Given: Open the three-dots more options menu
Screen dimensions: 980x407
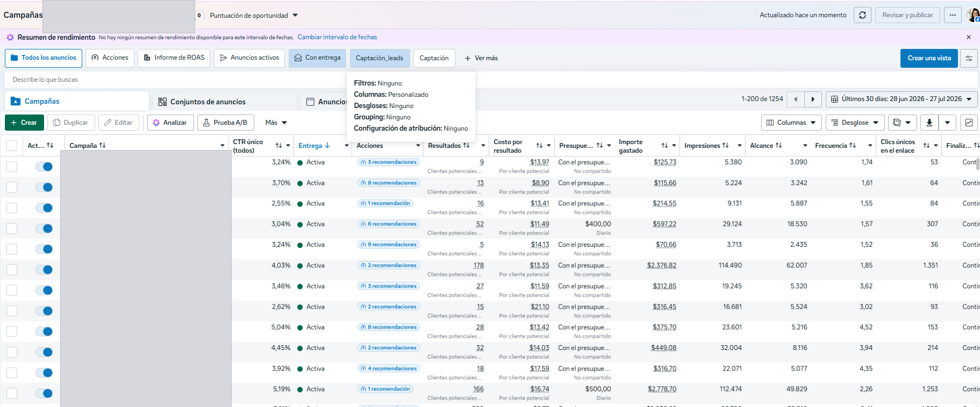Looking at the screenshot, I should click(x=953, y=15).
